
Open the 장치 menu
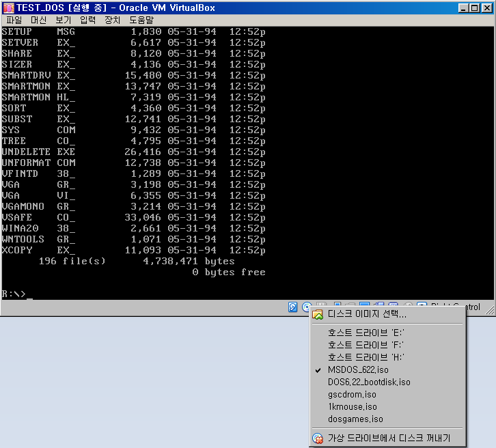point(112,20)
